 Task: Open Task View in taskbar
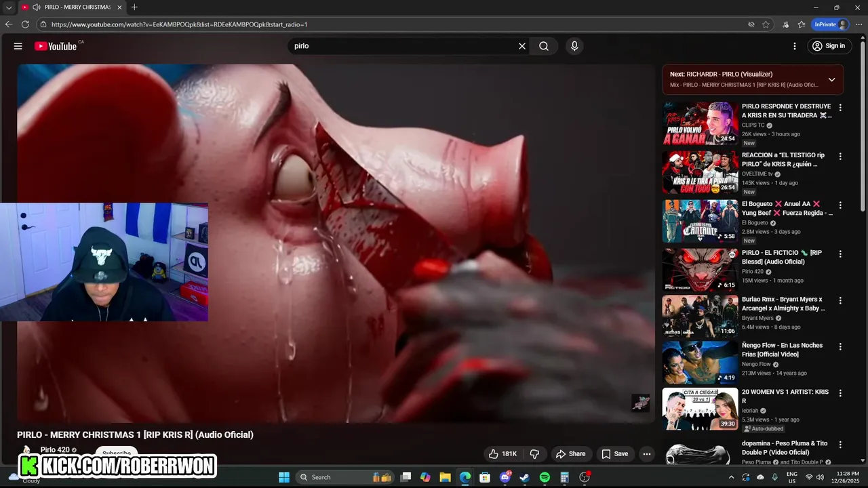tap(406, 477)
